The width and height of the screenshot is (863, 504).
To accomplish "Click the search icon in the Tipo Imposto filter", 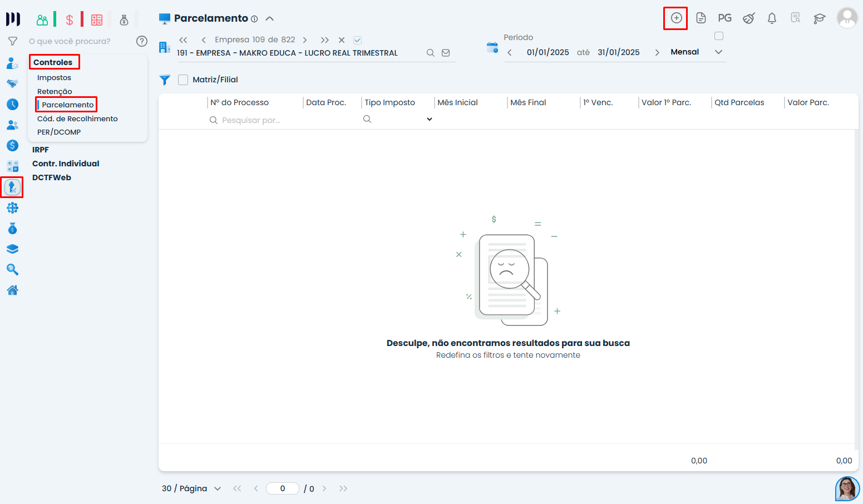I will tap(367, 119).
